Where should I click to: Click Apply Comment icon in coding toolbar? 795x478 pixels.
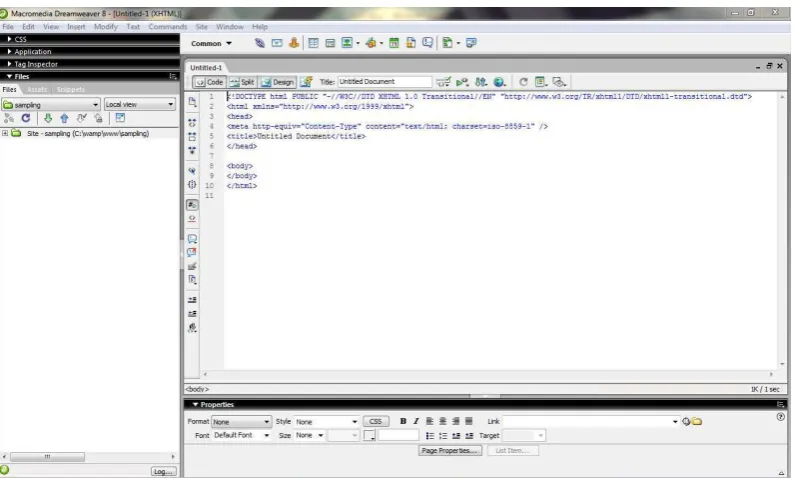[192, 239]
